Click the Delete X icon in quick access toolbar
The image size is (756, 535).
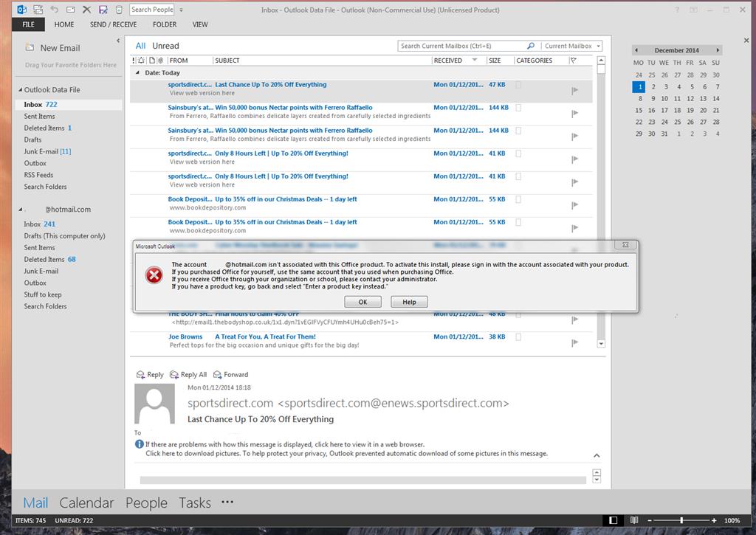pos(87,9)
